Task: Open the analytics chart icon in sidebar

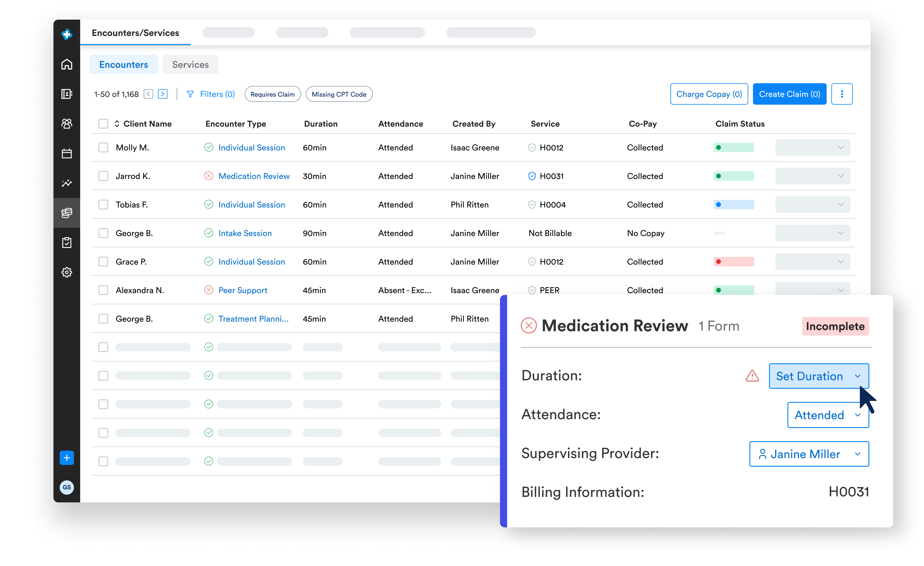Action: tap(67, 183)
